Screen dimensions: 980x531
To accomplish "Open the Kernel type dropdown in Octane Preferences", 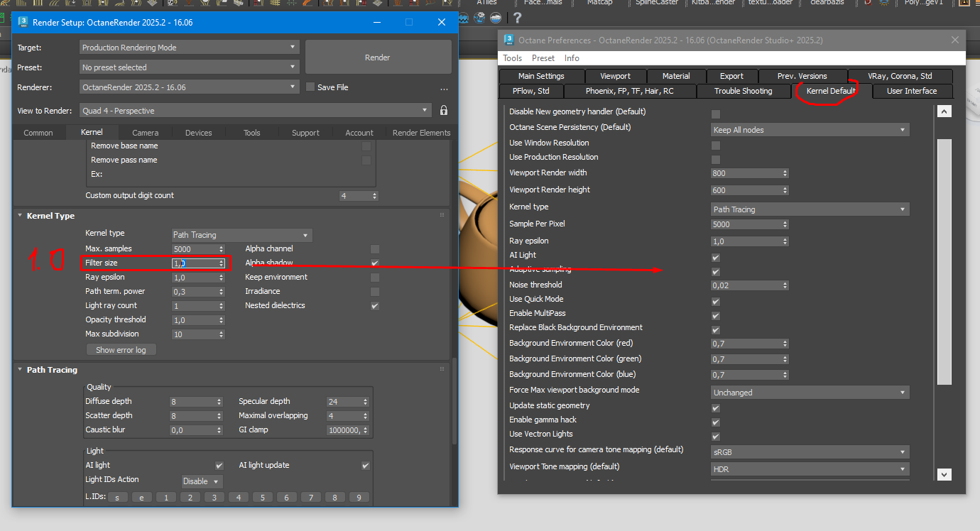I will pos(810,209).
